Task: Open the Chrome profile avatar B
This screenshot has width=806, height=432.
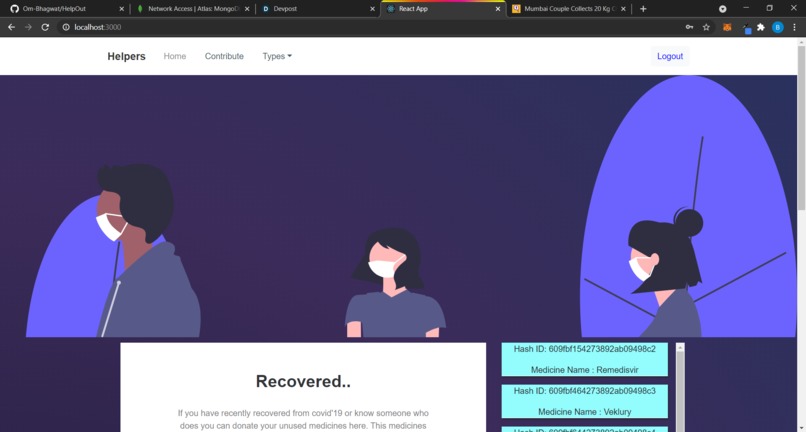Action: [x=778, y=27]
